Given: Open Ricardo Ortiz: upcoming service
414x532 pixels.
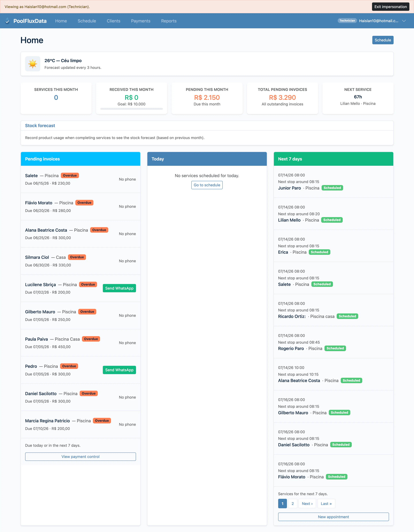Looking at the screenshot, I should point(292,316).
